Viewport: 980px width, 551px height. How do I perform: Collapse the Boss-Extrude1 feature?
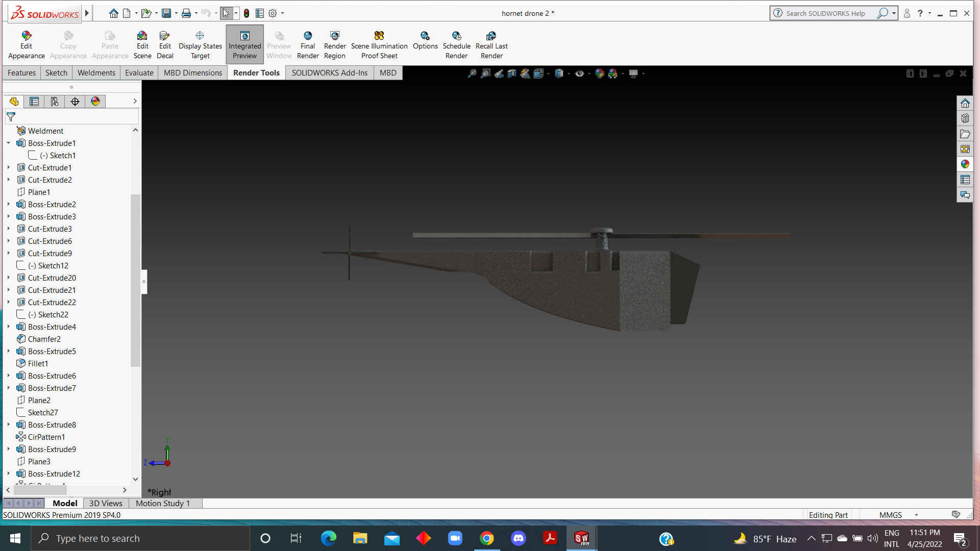click(x=9, y=143)
